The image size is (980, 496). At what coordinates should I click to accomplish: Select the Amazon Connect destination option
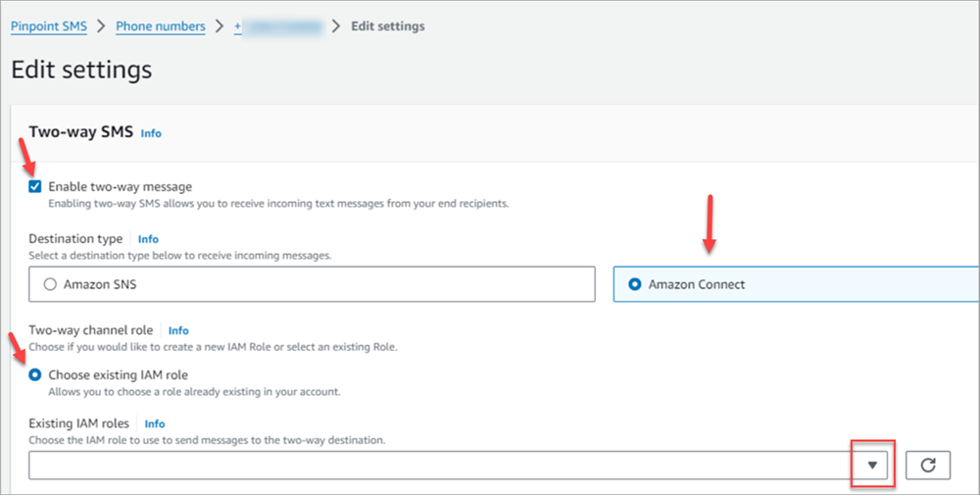[x=634, y=284]
